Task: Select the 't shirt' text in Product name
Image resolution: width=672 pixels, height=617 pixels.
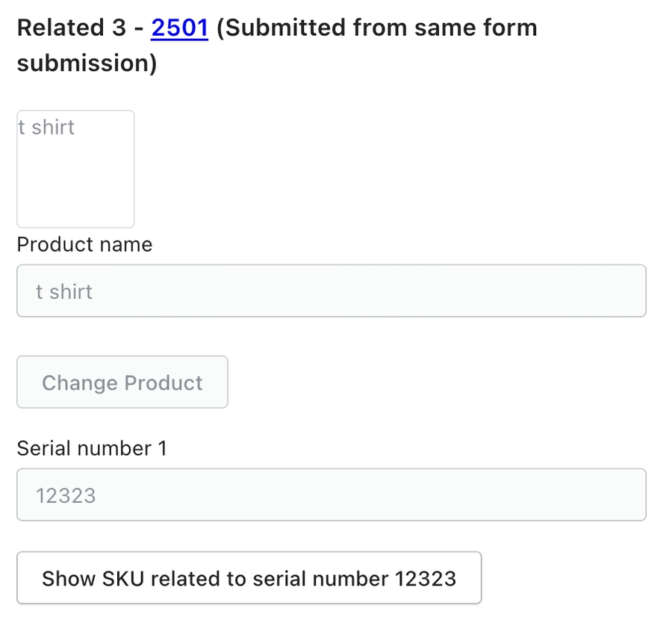Action: (64, 291)
